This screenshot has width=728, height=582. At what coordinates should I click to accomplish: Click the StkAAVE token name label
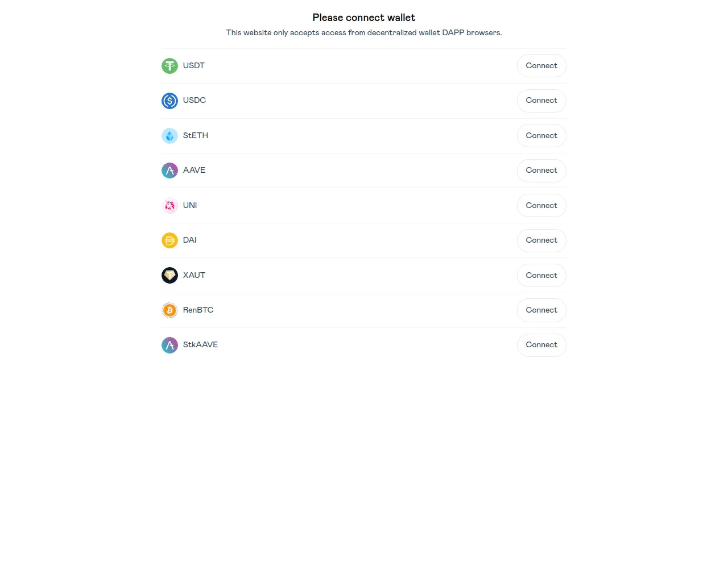click(x=200, y=344)
